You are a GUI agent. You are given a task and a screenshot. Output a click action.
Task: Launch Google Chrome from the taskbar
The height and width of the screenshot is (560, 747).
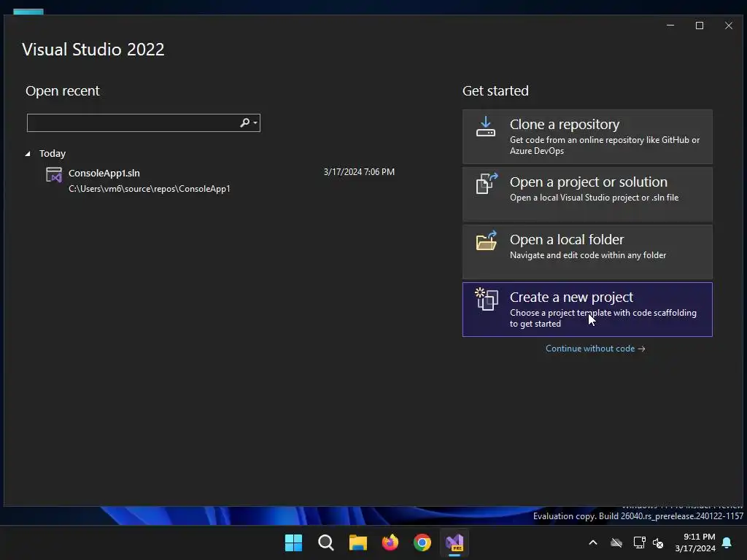pyautogui.click(x=422, y=542)
